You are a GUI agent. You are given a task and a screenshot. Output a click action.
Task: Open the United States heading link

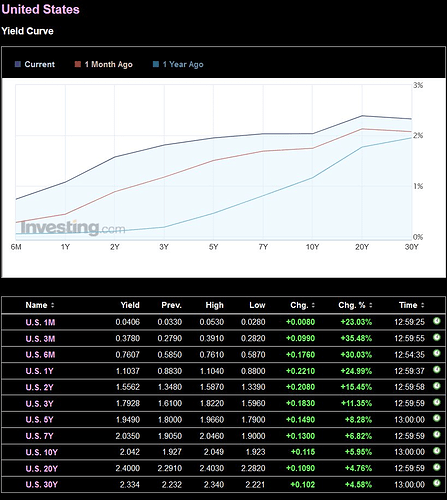pyautogui.click(x=40, y=9)
